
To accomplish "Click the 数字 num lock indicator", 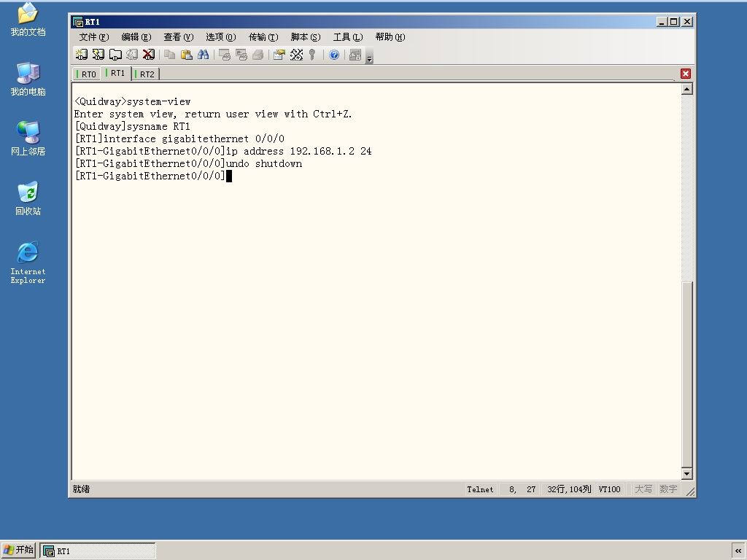I will (668, 489).
